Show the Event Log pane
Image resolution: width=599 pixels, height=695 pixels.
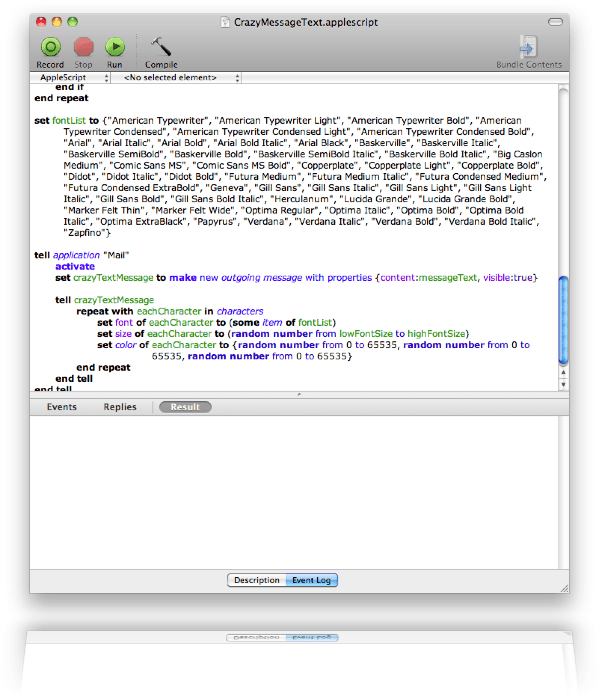(311, 580)
